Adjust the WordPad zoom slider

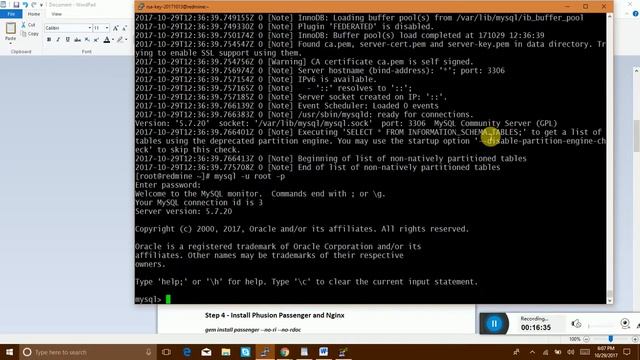pos(611,339)
